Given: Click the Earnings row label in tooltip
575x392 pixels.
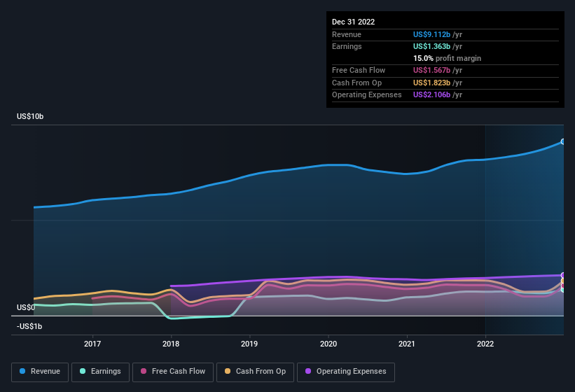Looking at the screenshot, I should 347,46.
